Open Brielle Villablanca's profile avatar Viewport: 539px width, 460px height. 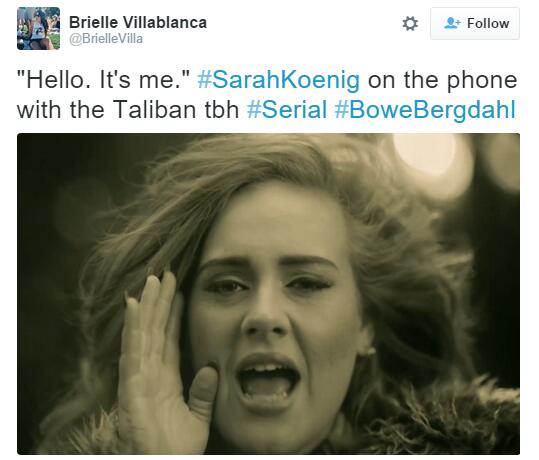tap(38, 29)
